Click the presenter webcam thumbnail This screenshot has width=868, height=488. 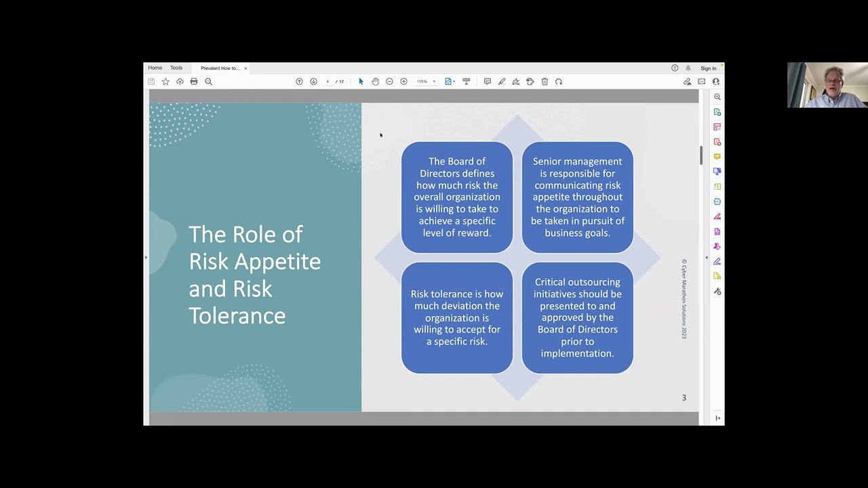(x=827, y=85)
